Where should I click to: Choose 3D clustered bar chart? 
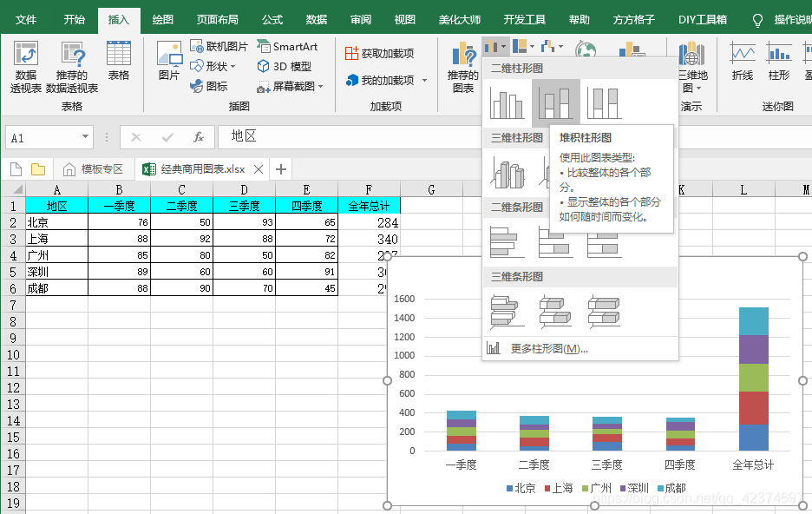point(507,311)
